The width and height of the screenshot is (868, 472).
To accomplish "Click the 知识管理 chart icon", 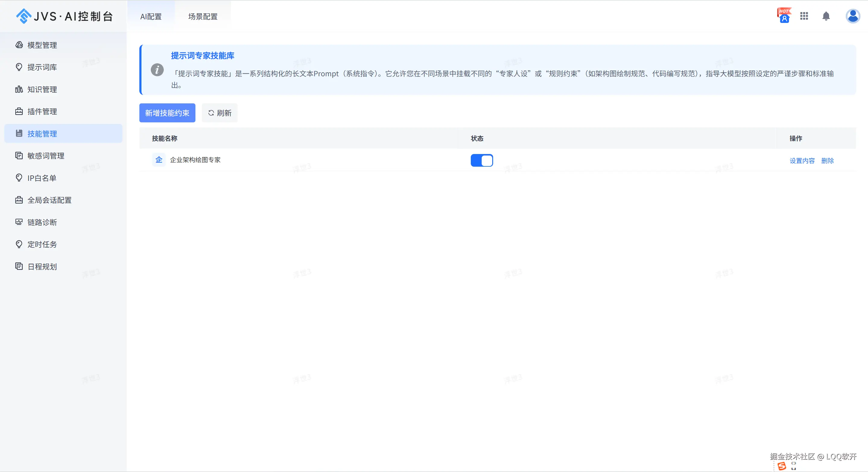I will (19, 89).
